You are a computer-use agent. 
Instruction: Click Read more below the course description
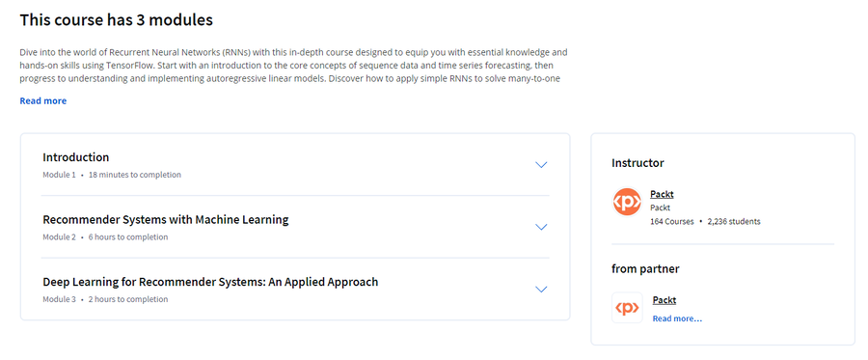(43, 100)
